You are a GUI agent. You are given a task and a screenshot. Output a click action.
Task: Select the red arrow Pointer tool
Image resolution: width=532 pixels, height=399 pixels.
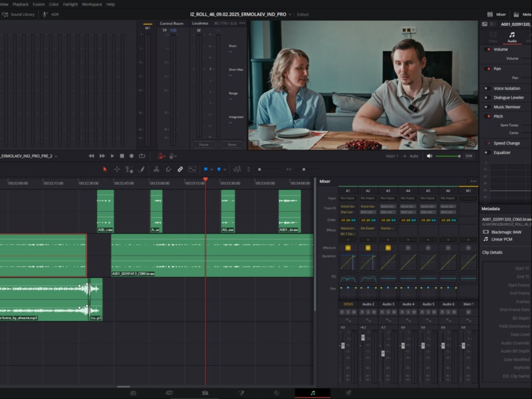pos(105,169)
